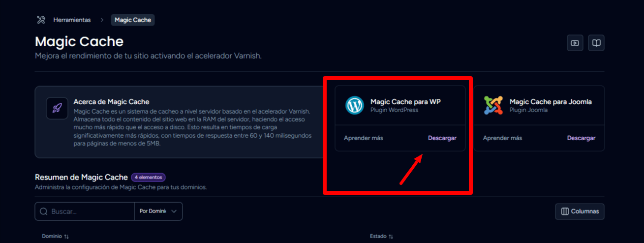Download the Magic Cache WordPress plugin

442,138
